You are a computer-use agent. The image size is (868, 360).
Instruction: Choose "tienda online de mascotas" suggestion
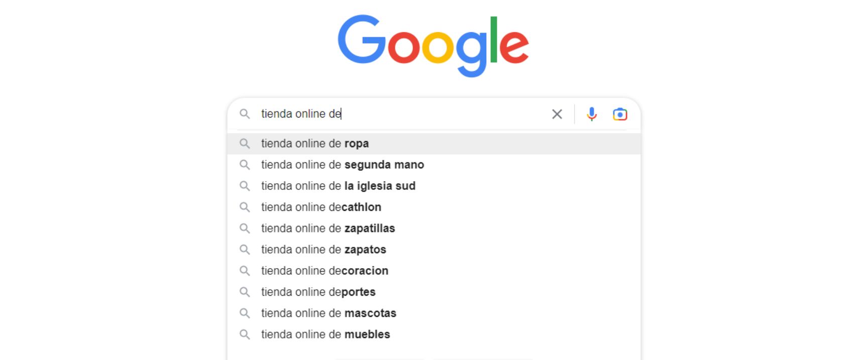click(x=329, y=313)
